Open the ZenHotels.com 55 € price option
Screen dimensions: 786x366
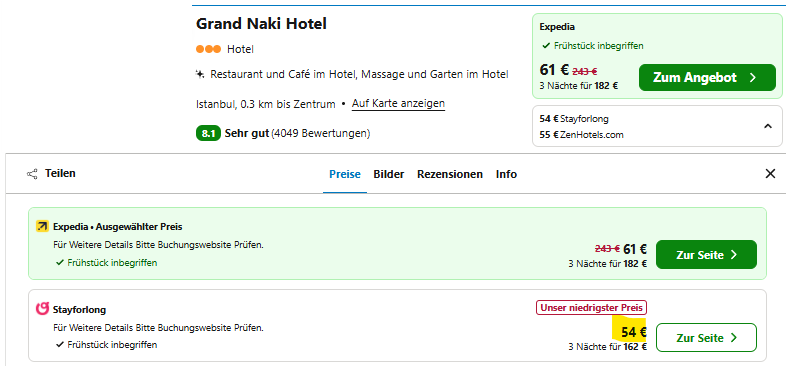(x=581, y=135)
